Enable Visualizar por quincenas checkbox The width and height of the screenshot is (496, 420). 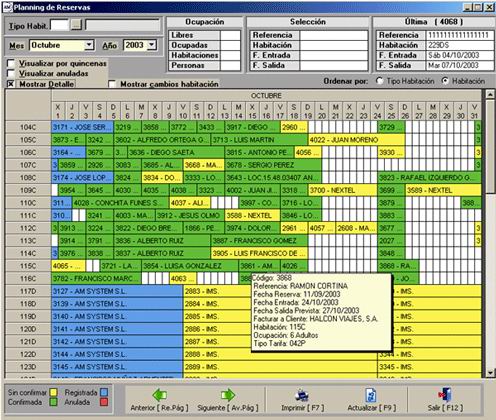pyautogui.click(x=11, y=63)
